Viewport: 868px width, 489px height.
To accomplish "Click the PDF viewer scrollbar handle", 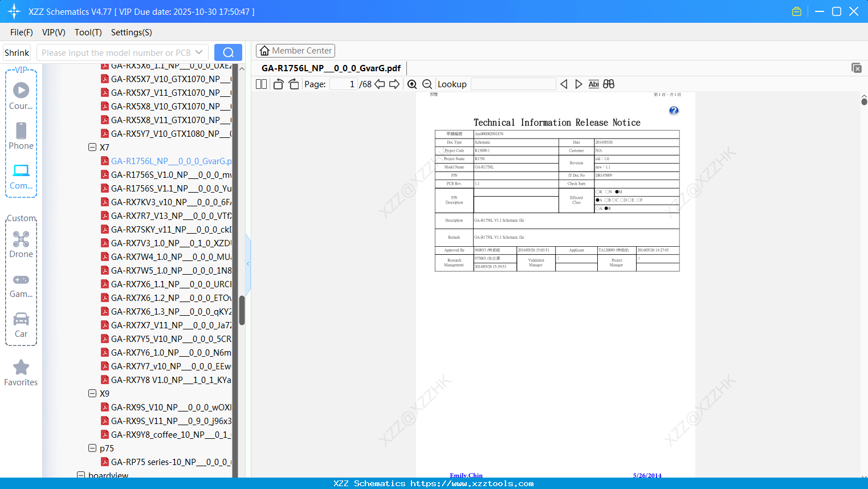I will [x=864, y=101].
